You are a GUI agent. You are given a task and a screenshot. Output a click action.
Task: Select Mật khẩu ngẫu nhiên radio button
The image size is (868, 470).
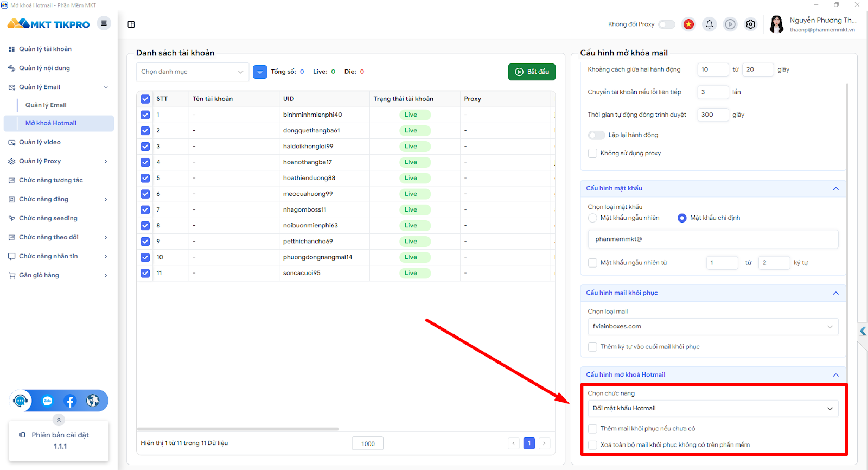592,218
